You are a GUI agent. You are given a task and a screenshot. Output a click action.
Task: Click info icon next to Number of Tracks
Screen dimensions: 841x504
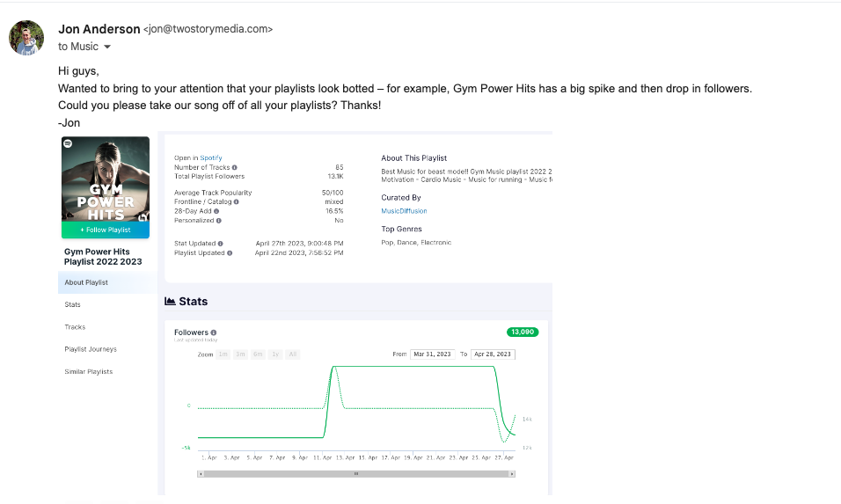234,168
